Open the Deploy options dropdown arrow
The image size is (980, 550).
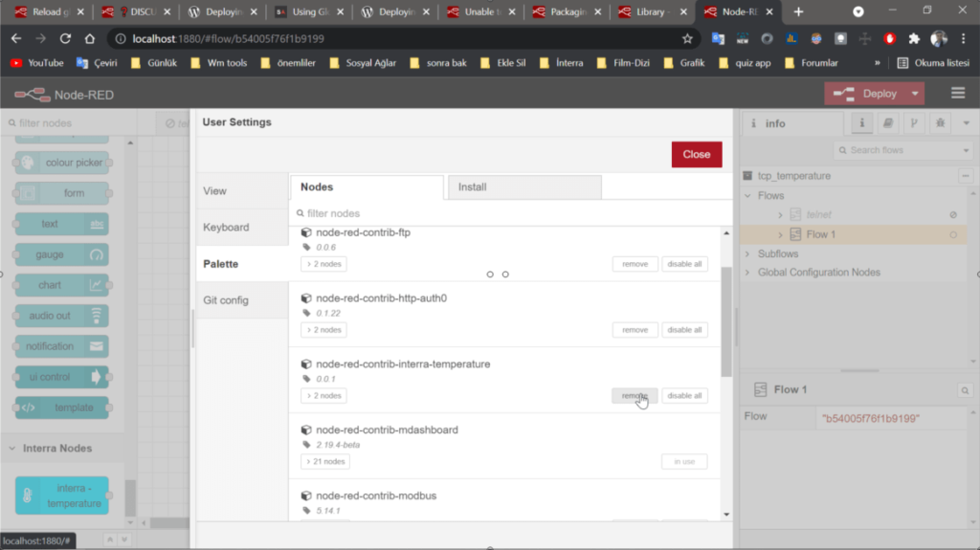pyautogui.click(x=915, y=94)
